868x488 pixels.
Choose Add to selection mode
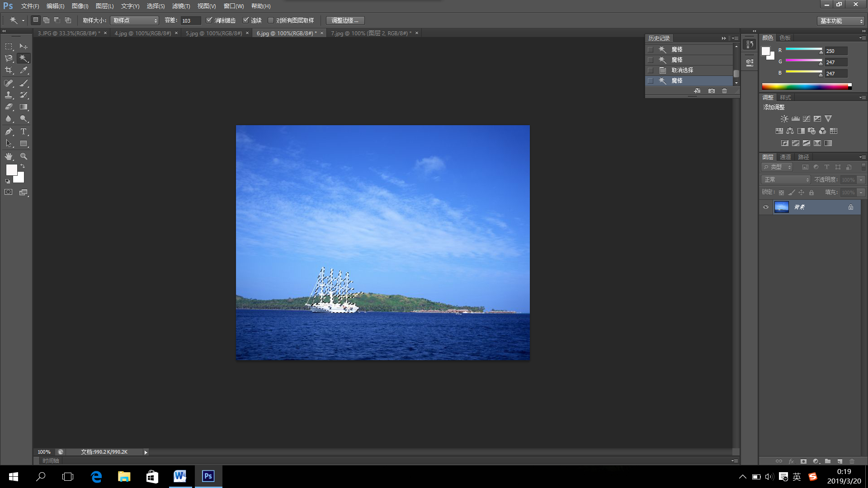click(46, 20)
